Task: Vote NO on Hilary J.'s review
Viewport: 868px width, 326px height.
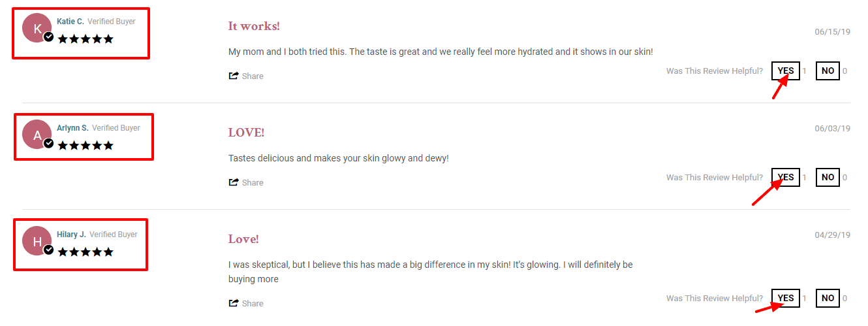Action: [x=828, y=298]
